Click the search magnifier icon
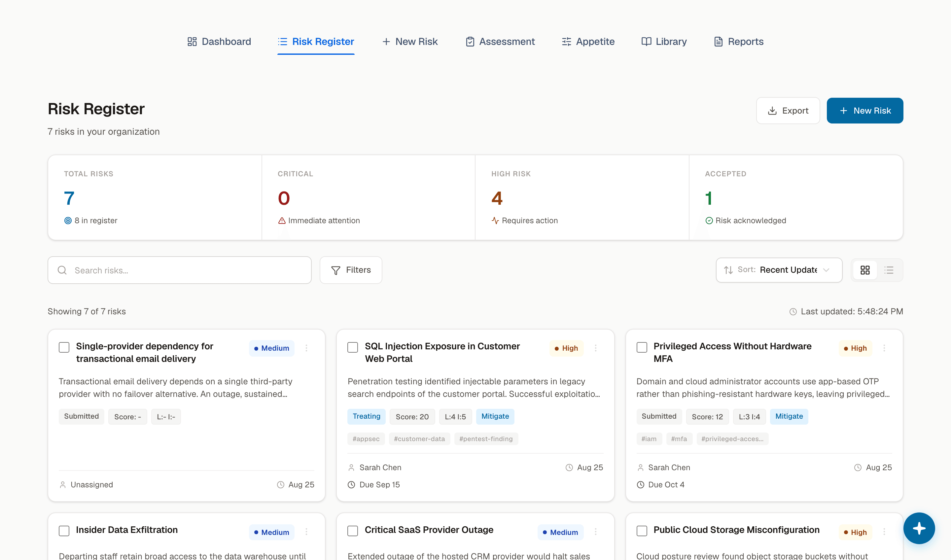This screenshot has width=951, height=560. pyautogui.click(x=62, y=270)
